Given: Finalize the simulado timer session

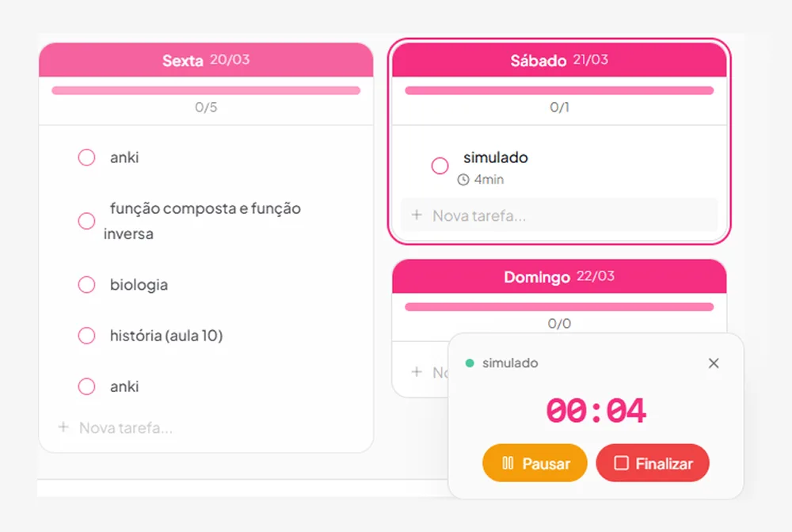Looking at the screenshot, I should 653,463.
